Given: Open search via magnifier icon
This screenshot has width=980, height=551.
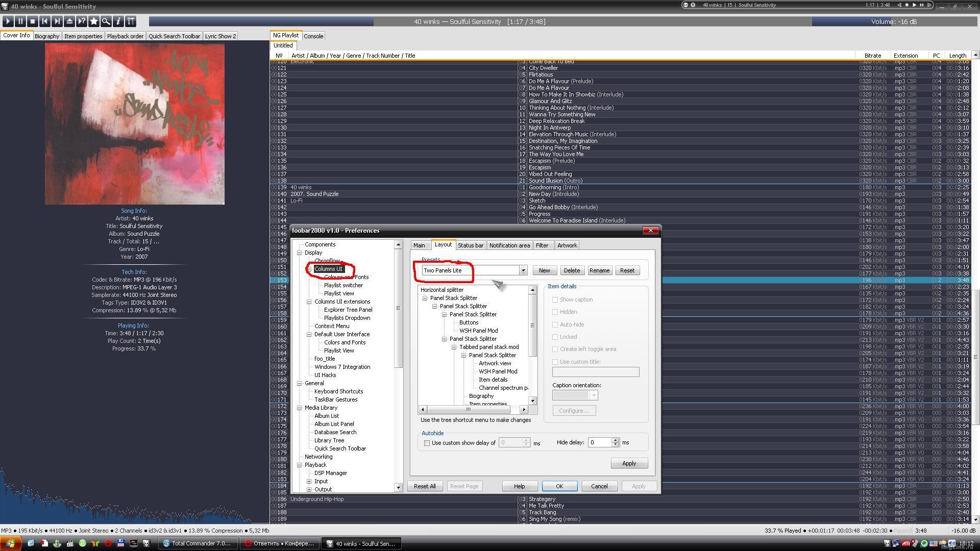Looking at the screenshot, I should tap(106, 21).
